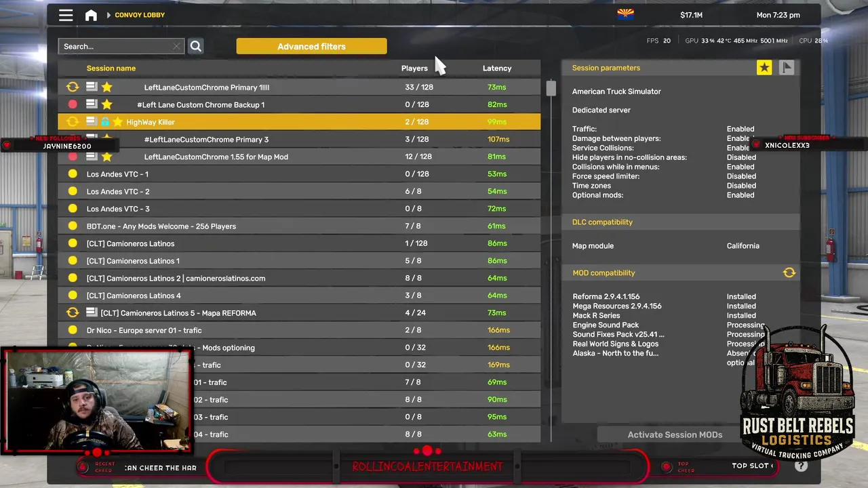Click red status dot on Left Lane Backup 1
Screen dimensions: 868x488
click(x=73, y=104)
